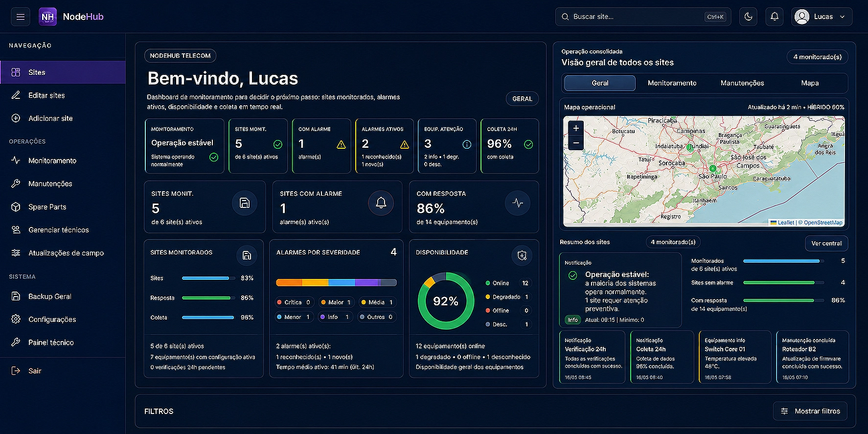Focus the Buscar site search field
868x434 pixels.
pos(643,17)
